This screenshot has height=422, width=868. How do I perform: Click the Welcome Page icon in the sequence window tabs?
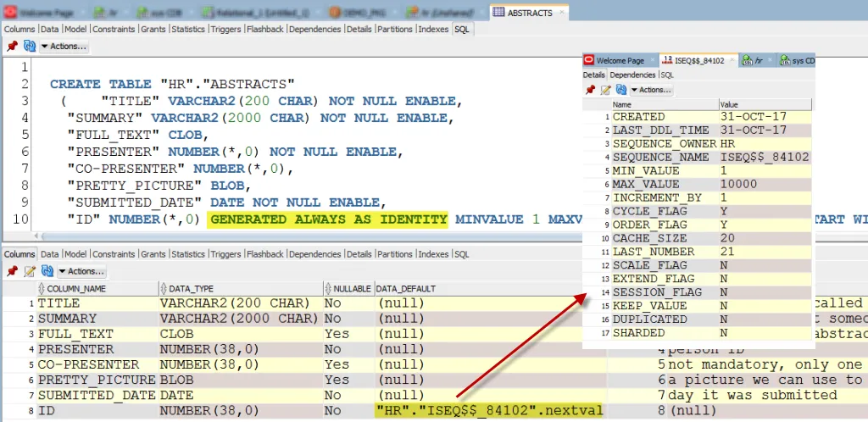(589, 61)
